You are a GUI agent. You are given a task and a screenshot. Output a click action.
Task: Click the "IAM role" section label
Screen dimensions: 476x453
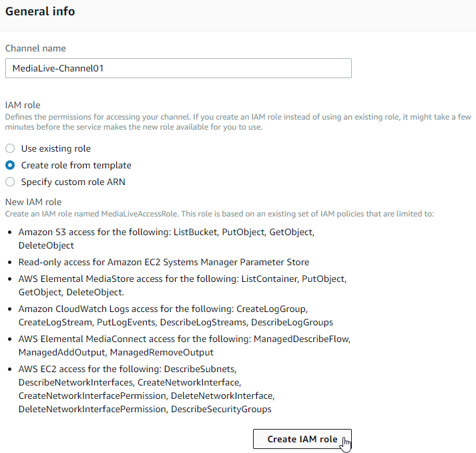[23, 105]
